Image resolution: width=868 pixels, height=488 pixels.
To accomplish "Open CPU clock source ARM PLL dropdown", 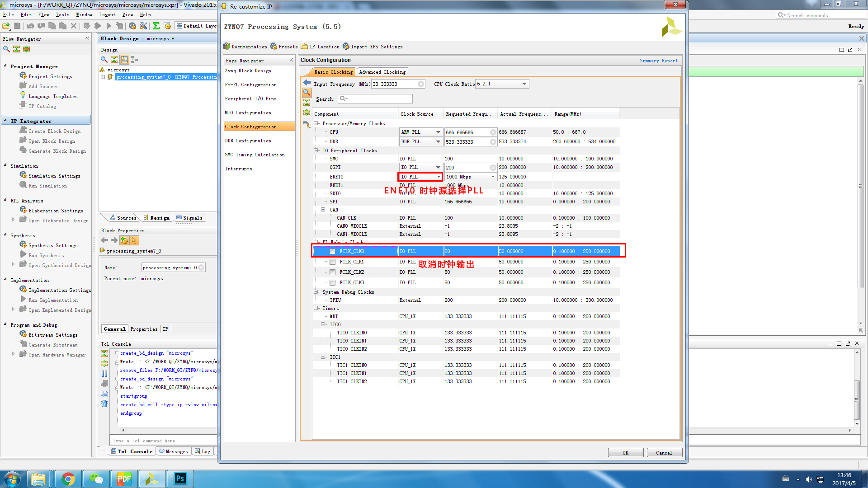I will (421, 132).
